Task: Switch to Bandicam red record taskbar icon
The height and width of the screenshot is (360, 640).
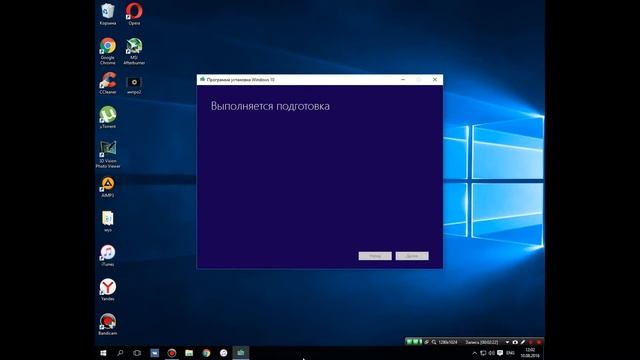Action: (x=172, y=353)
